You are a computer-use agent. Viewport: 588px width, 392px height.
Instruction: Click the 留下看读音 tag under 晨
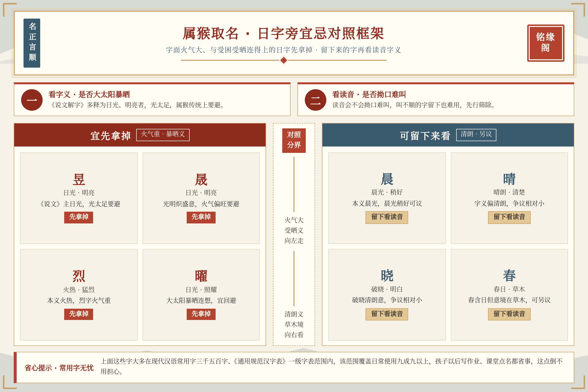pos(387,217)
